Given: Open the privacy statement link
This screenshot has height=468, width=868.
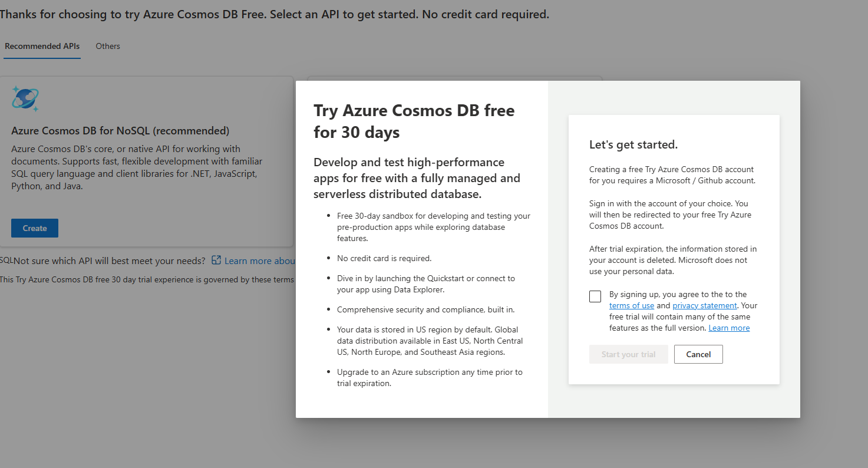Looking at the screenshot, I should 704,305.
